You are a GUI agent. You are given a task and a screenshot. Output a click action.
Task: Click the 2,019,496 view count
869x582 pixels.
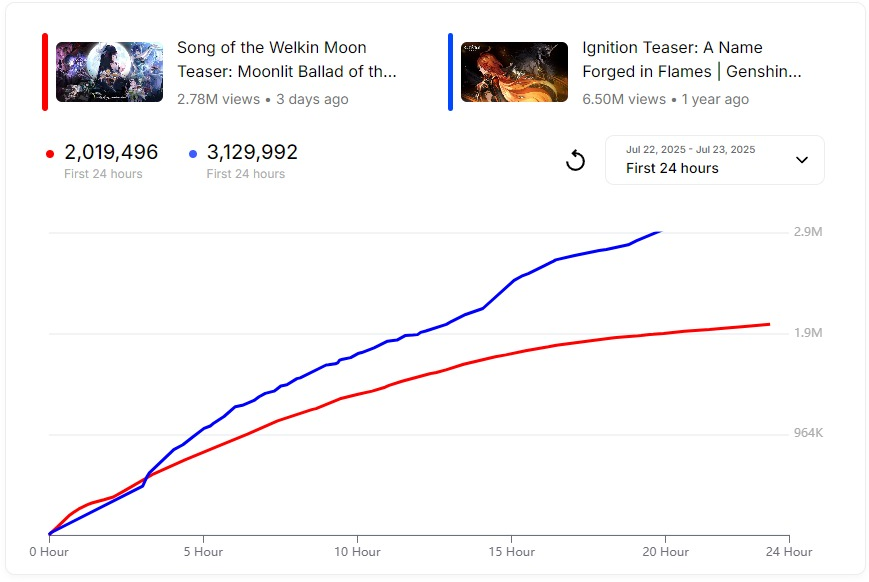(111, 152)
